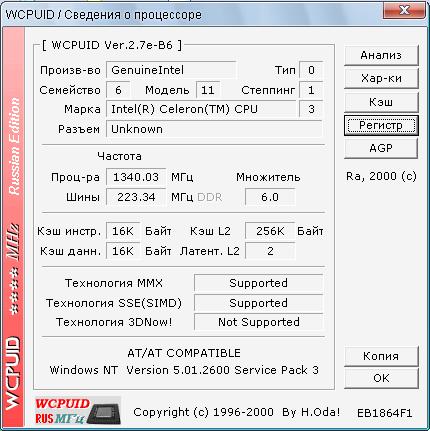
Task: Click the Анализ button
Action: click(x=381, y=55)
